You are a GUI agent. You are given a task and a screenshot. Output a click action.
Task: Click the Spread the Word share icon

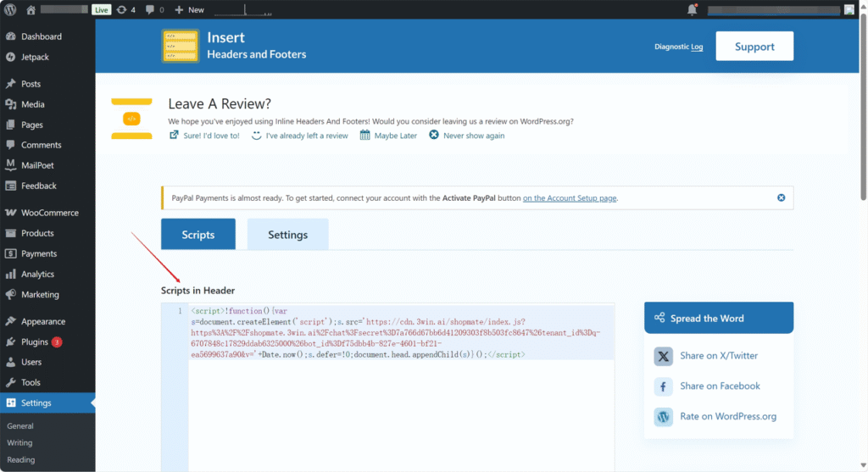(x=659, y=318)
